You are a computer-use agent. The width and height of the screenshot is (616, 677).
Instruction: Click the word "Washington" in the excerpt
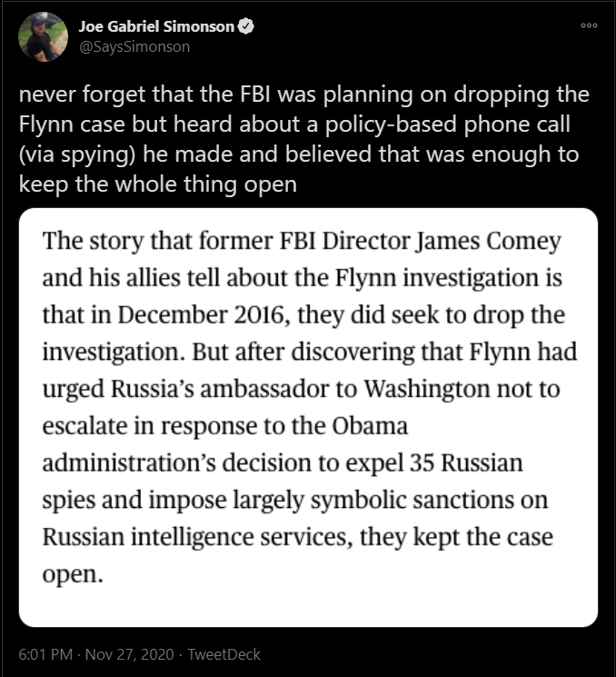tap(427, 389)
